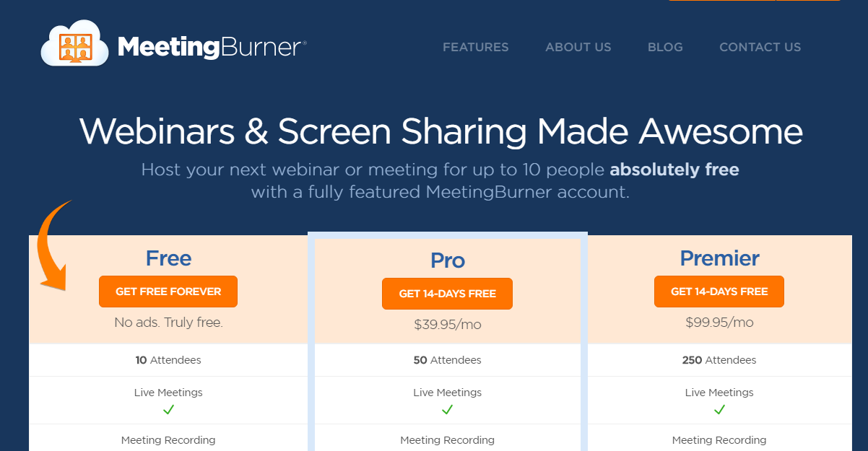
Task: Go to the Blog page
Action: click(665, 47)
